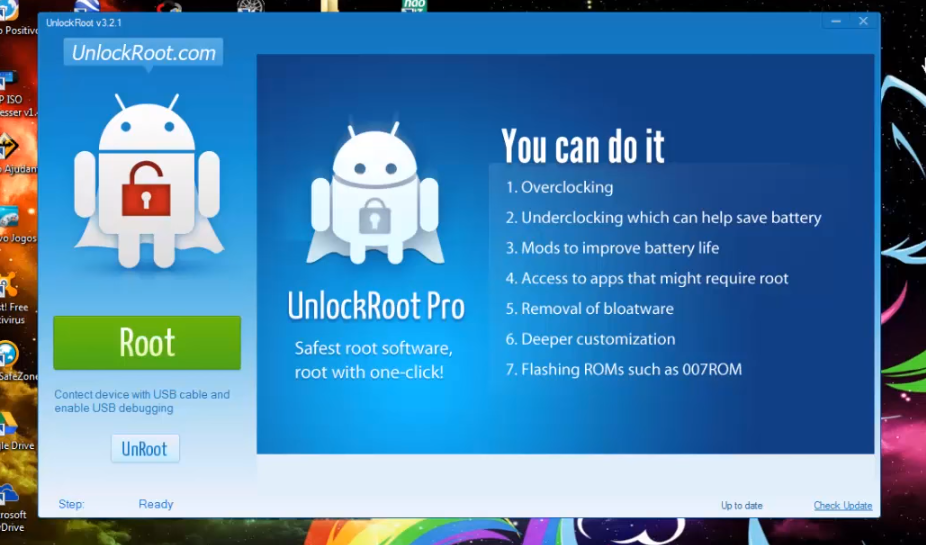Click the green Root button
Image resolution: width=926 pixels, height=545 pixels.
pos(147,343)
